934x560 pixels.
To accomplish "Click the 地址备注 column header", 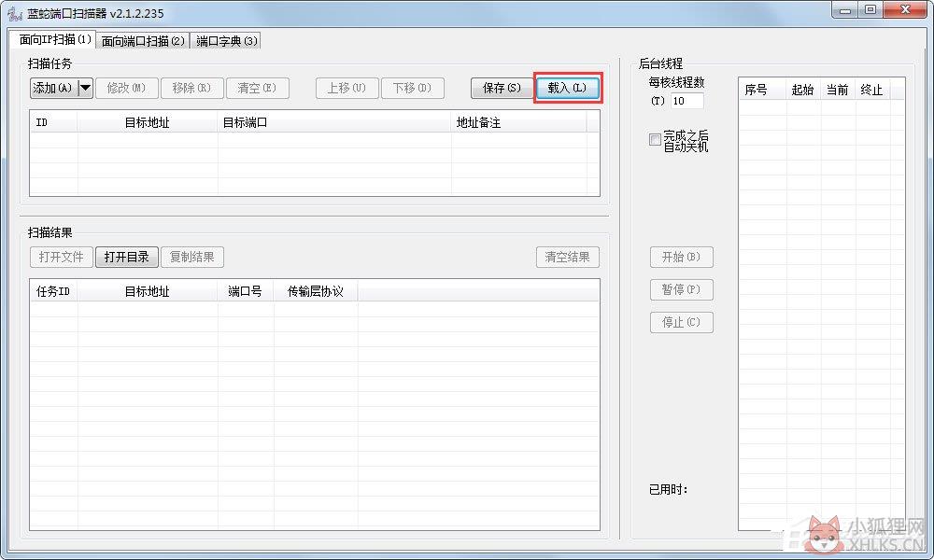I will coord(518,122).
